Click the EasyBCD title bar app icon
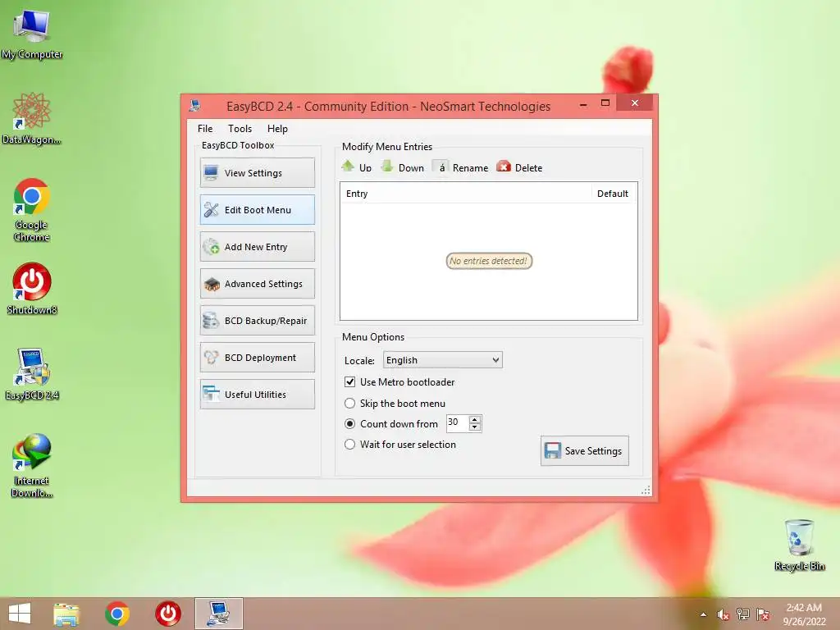The image size is (840, 630). 195,106
